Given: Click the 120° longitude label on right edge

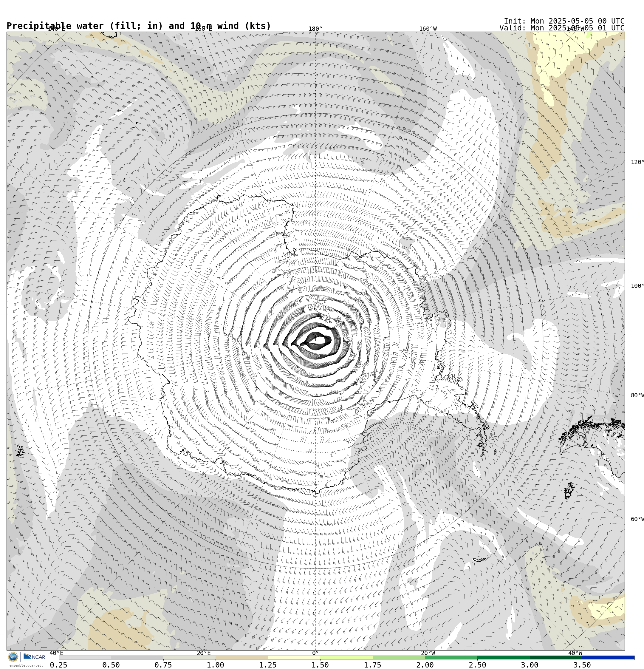Looking at the screenshot, I should 637,162.
